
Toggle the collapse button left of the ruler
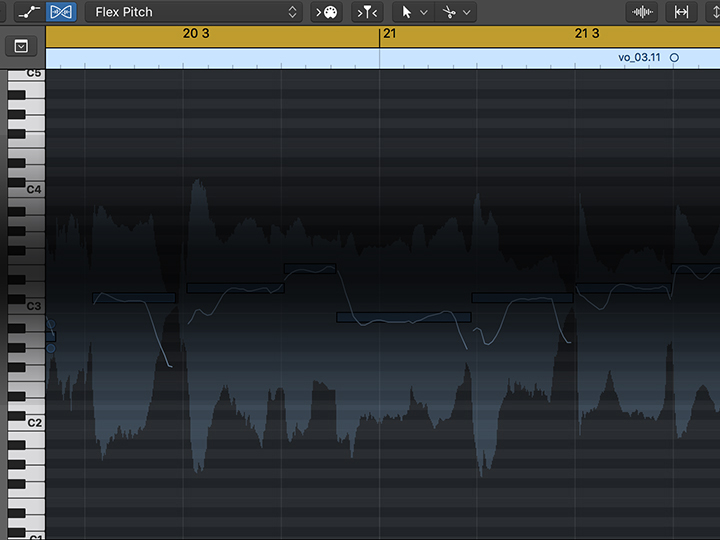(22, 46)
